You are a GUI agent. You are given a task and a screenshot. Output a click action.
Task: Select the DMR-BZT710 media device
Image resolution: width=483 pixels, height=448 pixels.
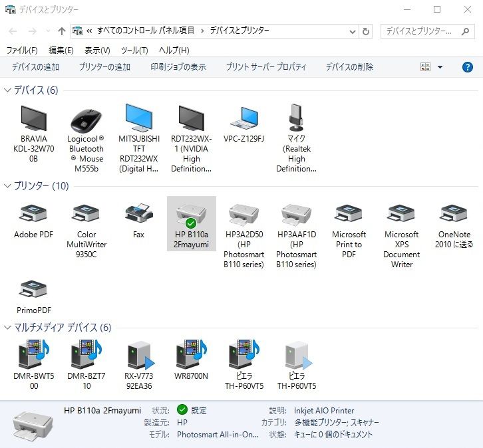86,354
